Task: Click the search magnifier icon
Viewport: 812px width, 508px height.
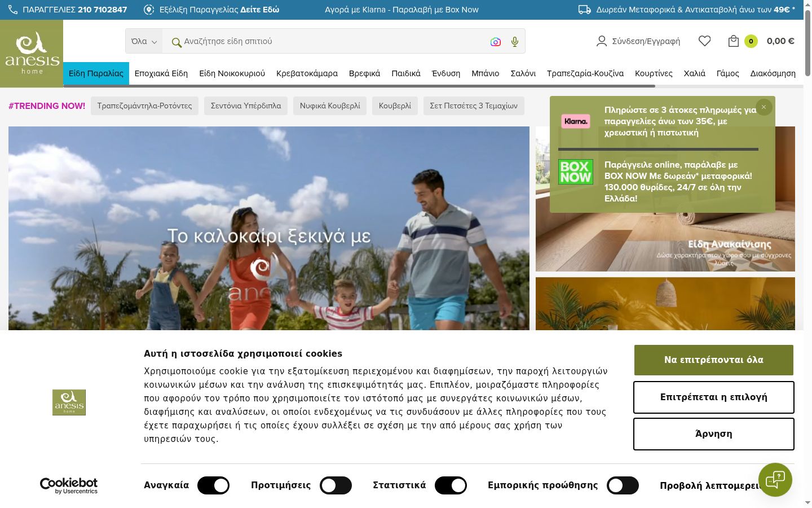Action: [176, 42]
